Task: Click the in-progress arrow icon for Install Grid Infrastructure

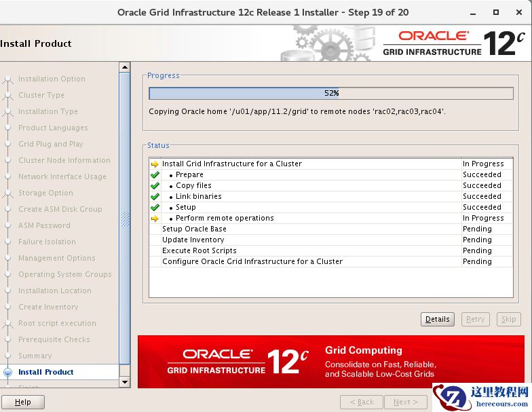Action: pos(155,164)
